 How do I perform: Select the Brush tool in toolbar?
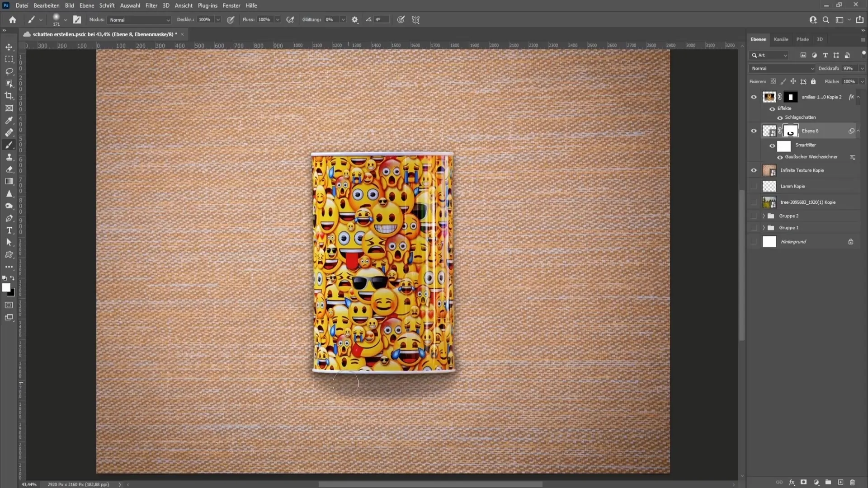[x=9, y=145]
